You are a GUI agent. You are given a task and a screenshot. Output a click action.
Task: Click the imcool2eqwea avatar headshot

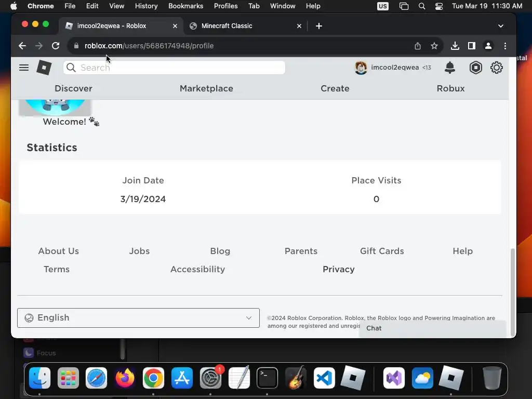pos(361,68)
